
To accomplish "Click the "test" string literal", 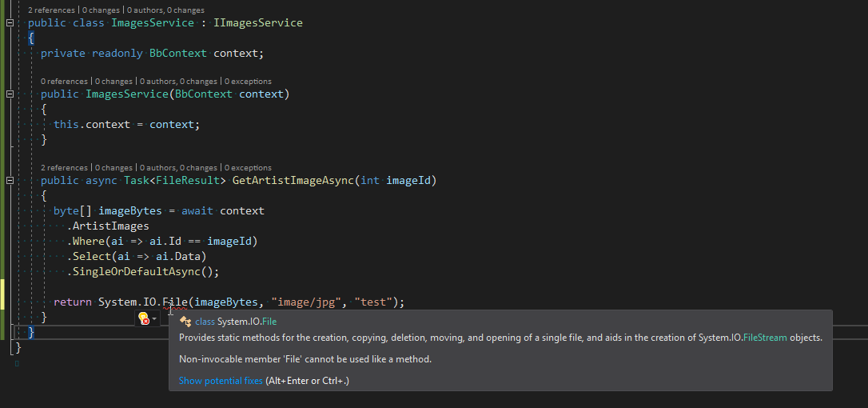I will coord(374,302).
